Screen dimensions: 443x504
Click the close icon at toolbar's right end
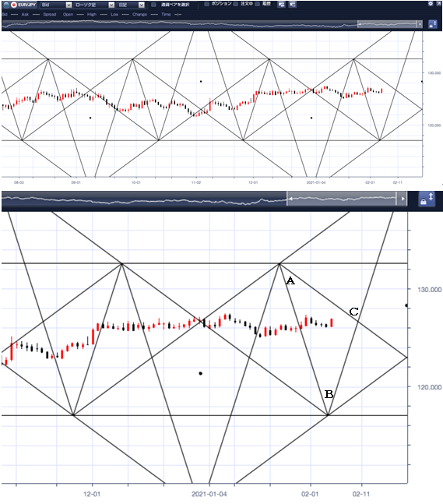tap(439, 4)
